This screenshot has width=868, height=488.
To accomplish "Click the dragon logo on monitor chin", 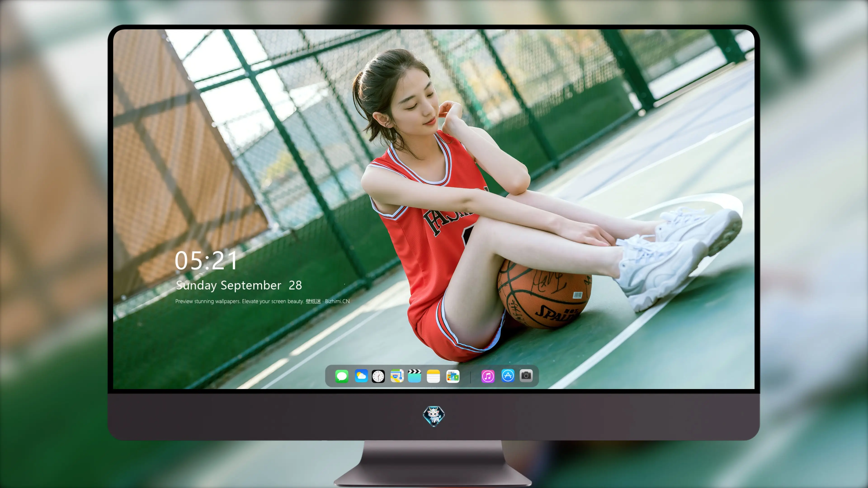I will point(434,416).
